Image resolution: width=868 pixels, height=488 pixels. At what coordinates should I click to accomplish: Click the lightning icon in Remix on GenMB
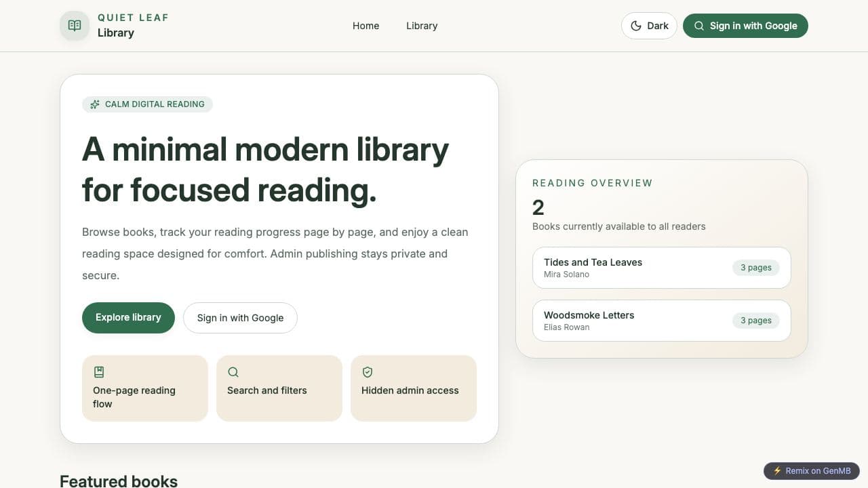[x=777, y=470]
